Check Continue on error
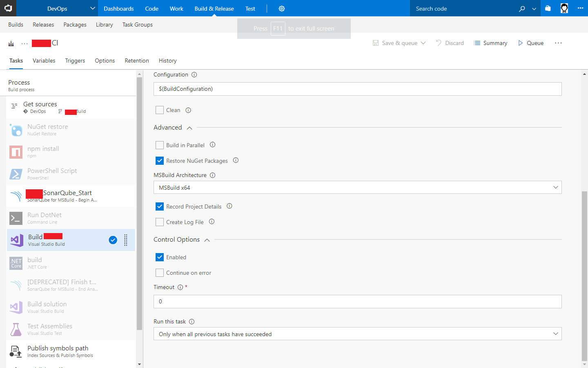The image size is (588, 368). [160, 273]
